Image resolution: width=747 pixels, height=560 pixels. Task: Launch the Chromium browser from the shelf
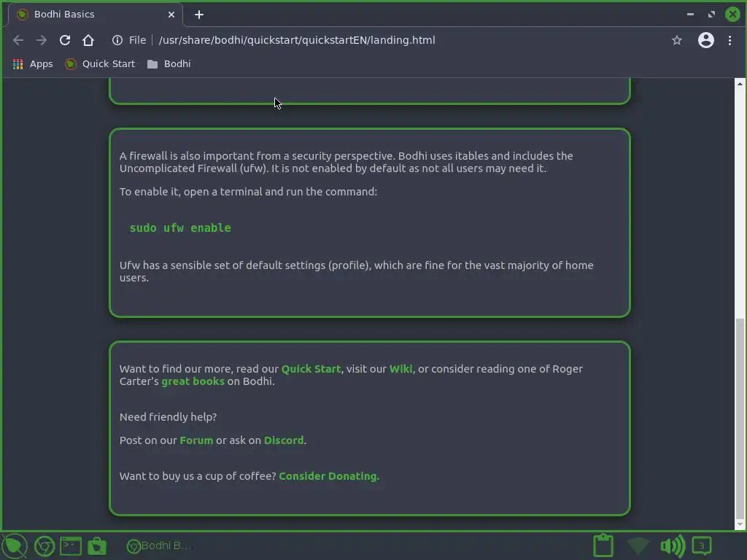pos(44,546)
